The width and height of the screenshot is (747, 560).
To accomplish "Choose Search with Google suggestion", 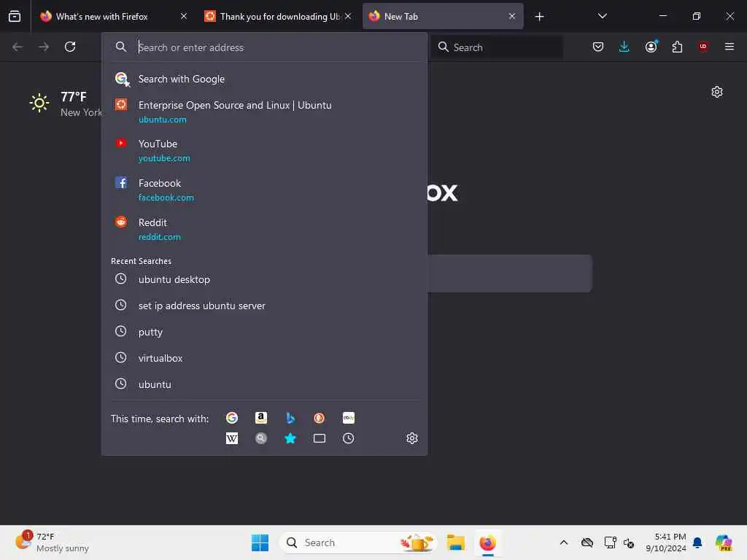I will [x=264, y=79].
